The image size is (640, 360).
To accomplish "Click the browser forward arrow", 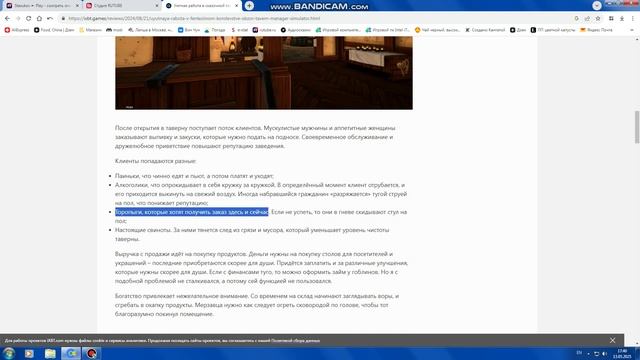I will (18, 18).
